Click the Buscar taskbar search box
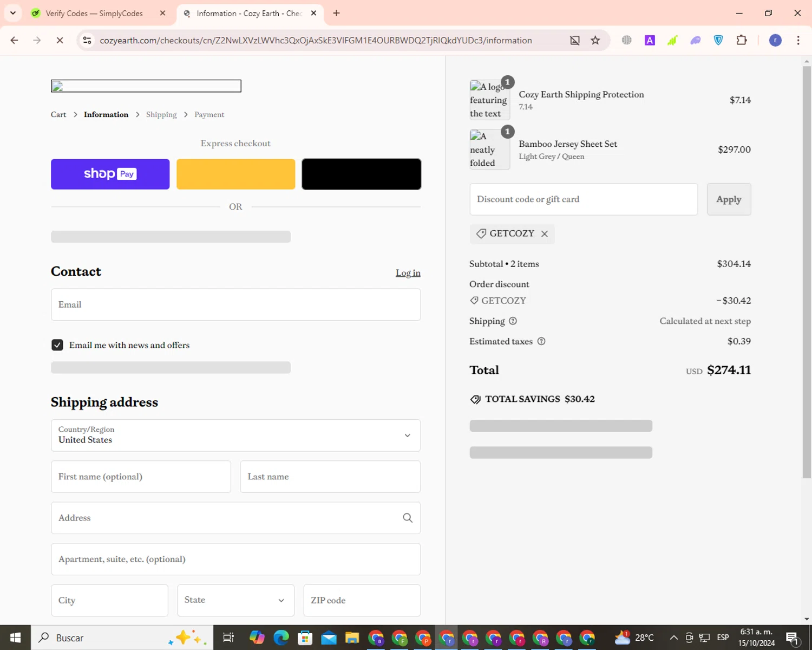 pos(122,638)
